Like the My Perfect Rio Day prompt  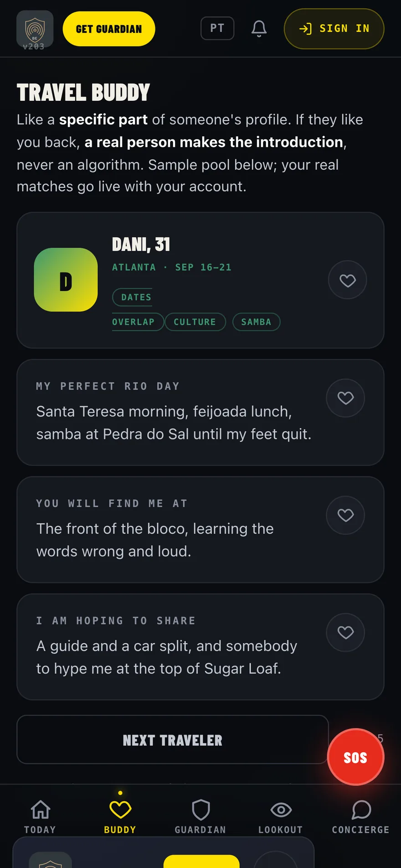click(345, 398)
